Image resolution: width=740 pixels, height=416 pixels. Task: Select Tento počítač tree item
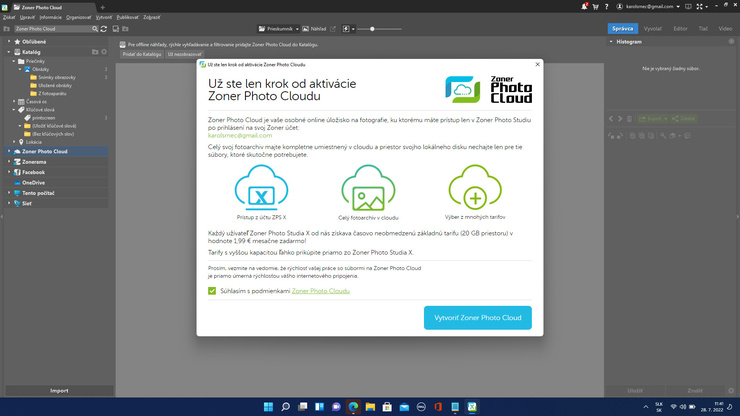(x=38, y=193)
